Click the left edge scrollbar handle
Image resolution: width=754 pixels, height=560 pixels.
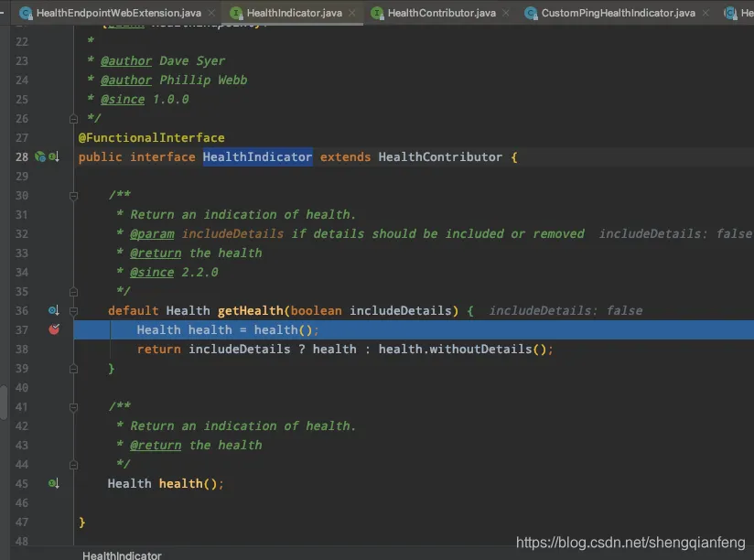coord(4,402)
